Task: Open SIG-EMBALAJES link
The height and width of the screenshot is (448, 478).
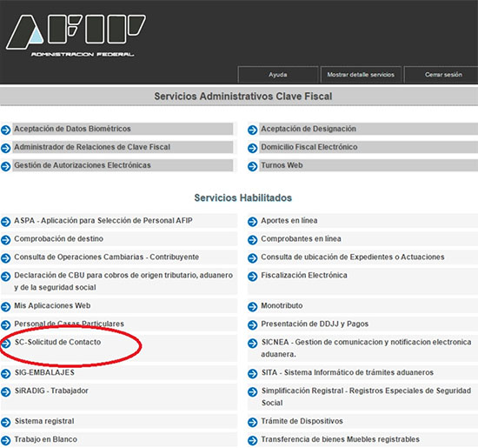Action: click(x=44, y=372)
